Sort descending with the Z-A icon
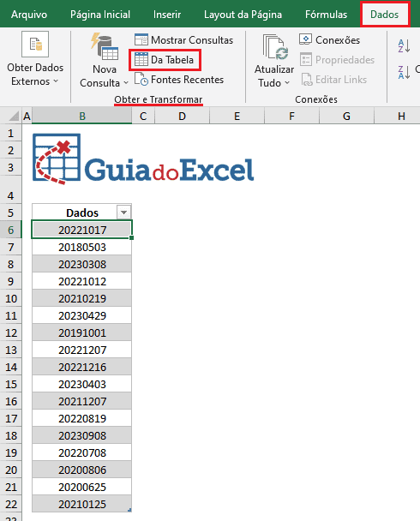The height and width of the screenshot is (521, 420). coord(404,72)
